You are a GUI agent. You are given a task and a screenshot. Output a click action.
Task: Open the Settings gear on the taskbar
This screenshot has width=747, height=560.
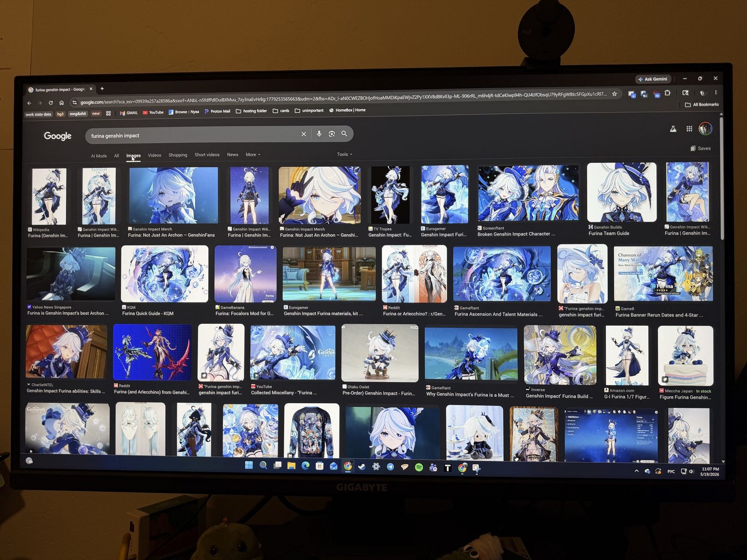tap(376, 466)
